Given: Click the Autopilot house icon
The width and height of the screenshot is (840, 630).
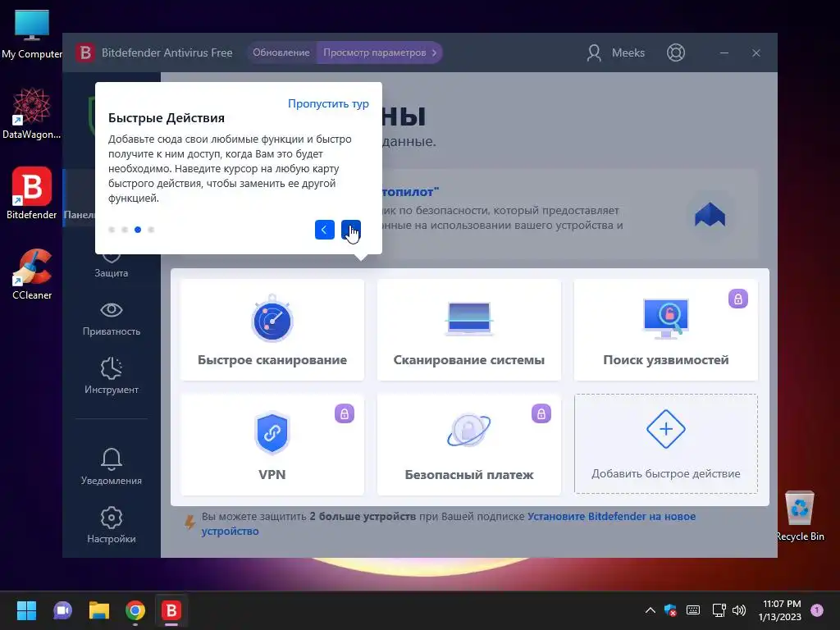Looking at the screenshot, I should click(x=710, y=215).
